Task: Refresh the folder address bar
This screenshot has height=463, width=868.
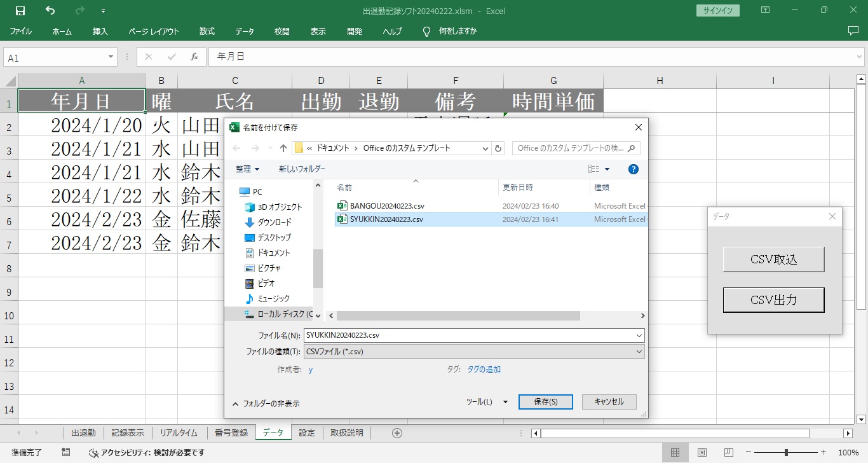Action: coord(499,148)
